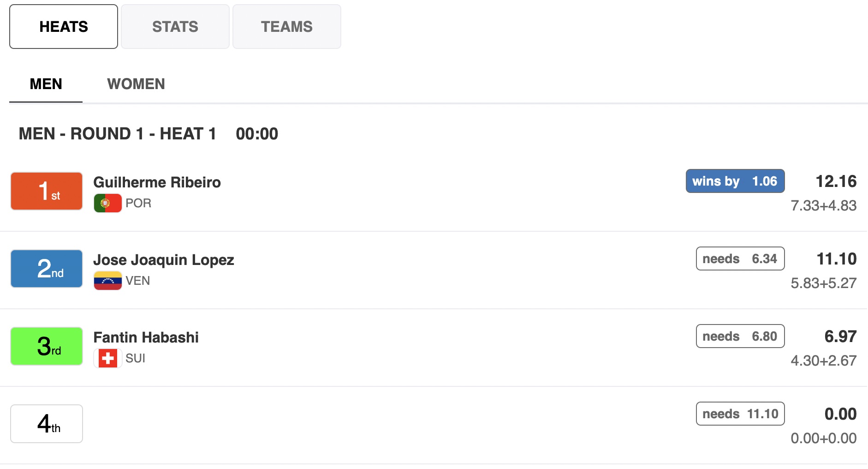The height and width of the screenshot is (469, 868).
Task: Switch to the TEAMS tab
Action: (x=287, y=27)
